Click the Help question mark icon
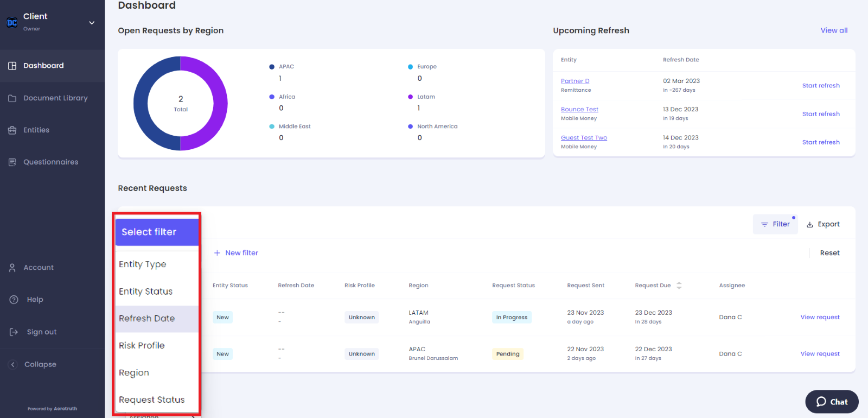Image resolution: width=868 pixels, height=418 pixels. (14, 300)
